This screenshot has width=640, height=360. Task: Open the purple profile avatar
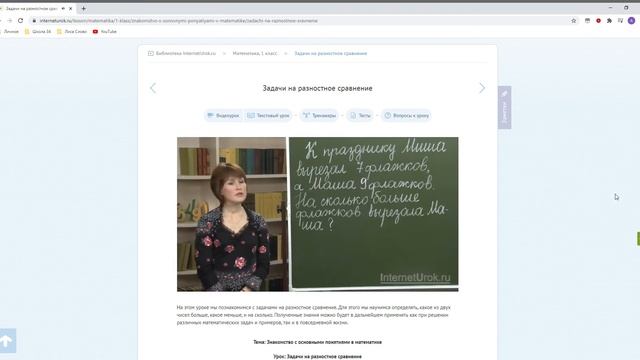click(631, 20)
